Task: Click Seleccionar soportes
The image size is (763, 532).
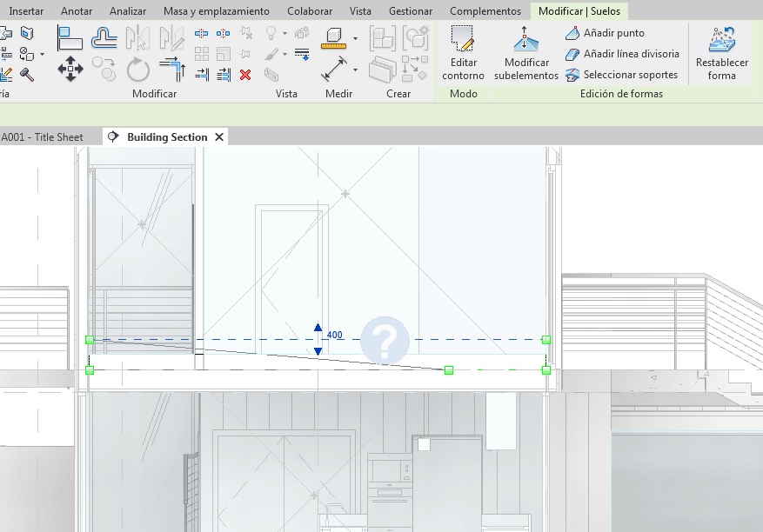Action: [x=621, y=75]
